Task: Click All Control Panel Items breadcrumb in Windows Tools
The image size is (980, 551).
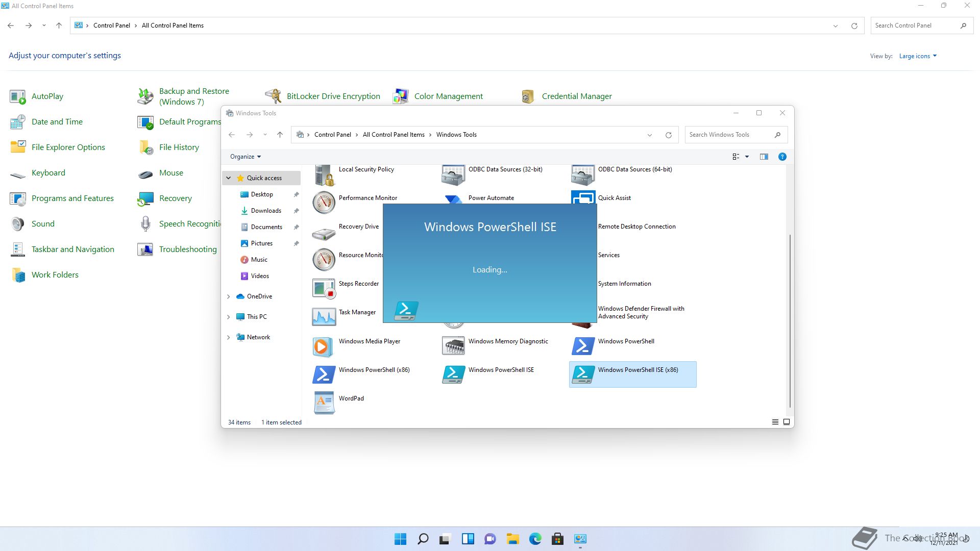Action: [x=393, y=135]
